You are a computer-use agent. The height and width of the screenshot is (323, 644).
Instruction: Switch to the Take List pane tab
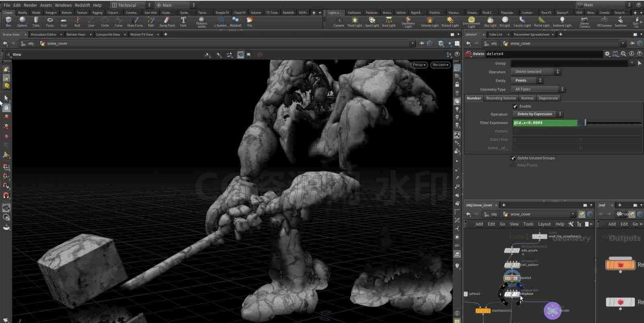pos(495,35)
